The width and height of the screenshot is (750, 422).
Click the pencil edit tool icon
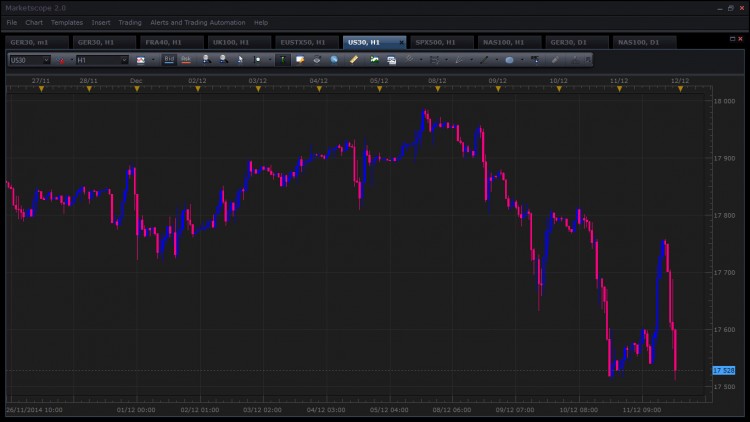(555, 60)
